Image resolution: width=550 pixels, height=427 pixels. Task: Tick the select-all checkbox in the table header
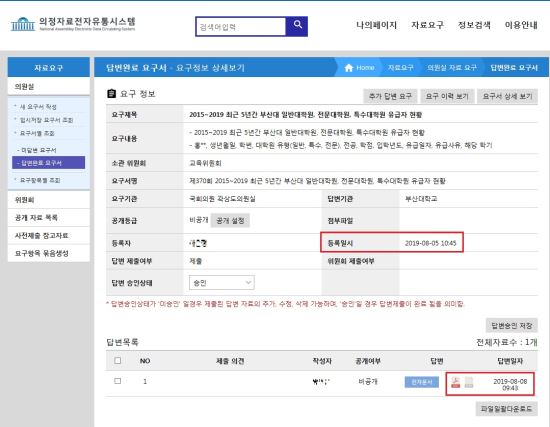(118, 360)
